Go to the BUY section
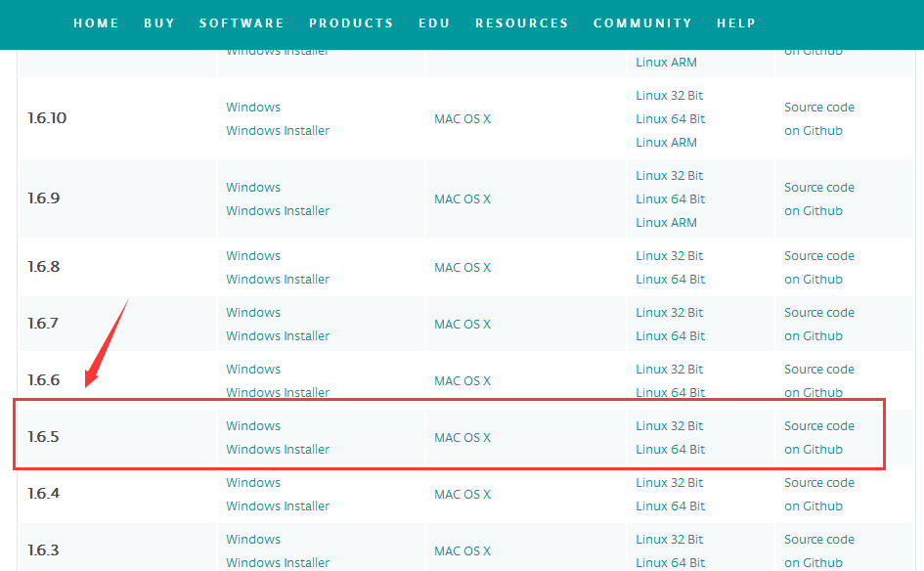 [159, 23]
